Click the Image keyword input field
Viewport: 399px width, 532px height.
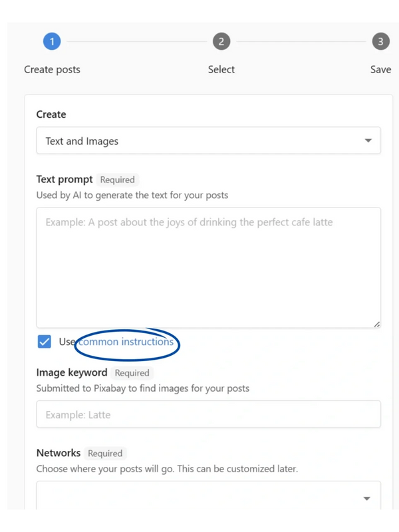(208, 414)
